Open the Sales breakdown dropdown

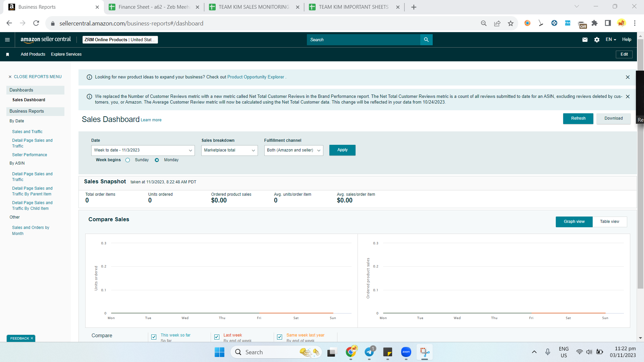point(229,150)
